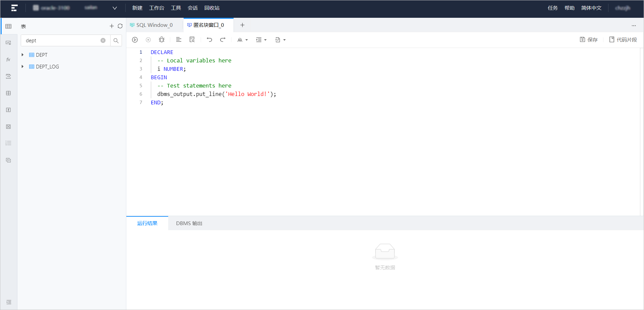Viewport: 644px width, 310px height.
Task: Expand the DEPT table node
Action: click(x=22, y=55)
